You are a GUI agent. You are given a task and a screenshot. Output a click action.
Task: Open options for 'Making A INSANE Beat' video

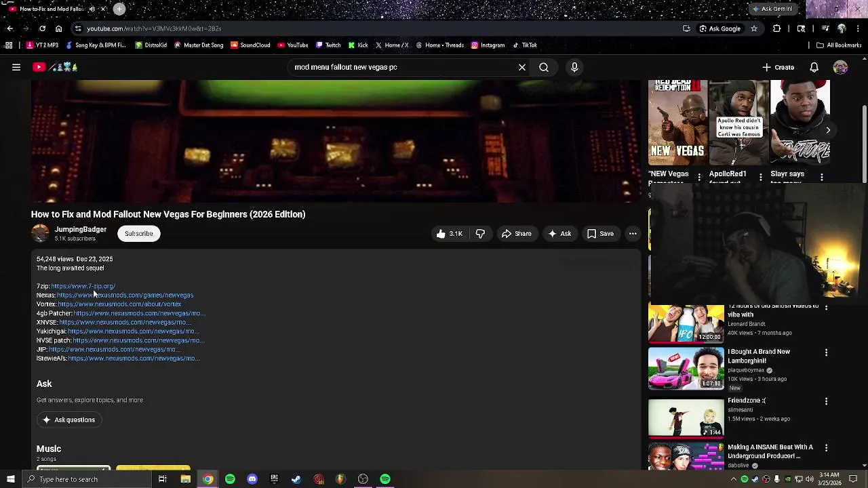826,448
